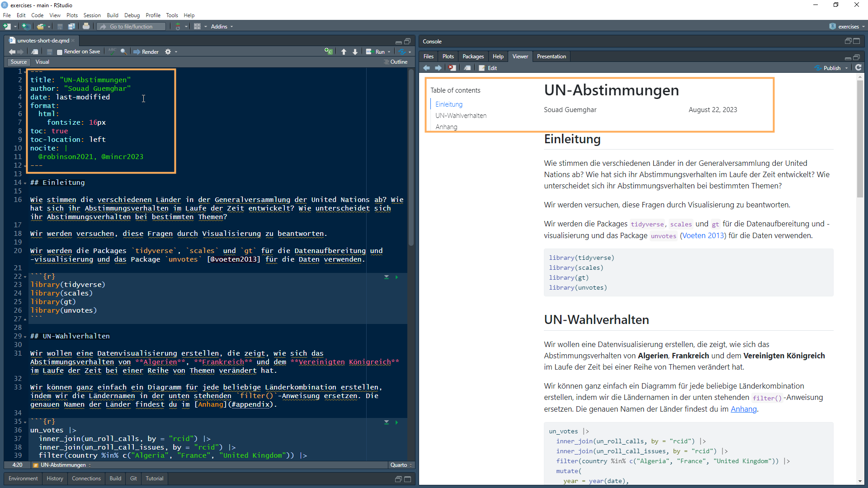Refresh the Viewer pane
This screenshot has height=488, width=868.
pos(858,68)
